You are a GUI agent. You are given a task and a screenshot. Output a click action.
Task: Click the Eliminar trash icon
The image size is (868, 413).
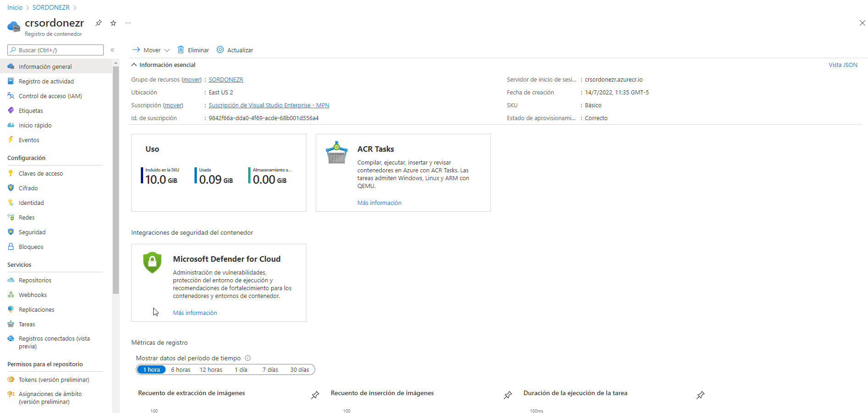[x=181, y=50]
